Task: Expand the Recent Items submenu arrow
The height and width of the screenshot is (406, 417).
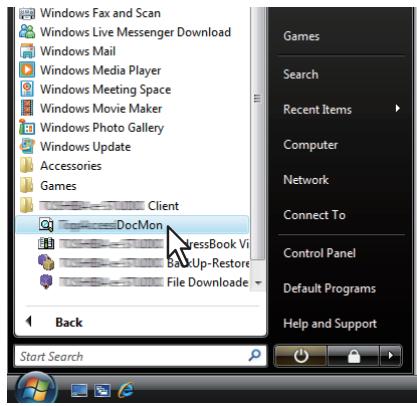Action: pyautogui.click(x=397, y=108)
